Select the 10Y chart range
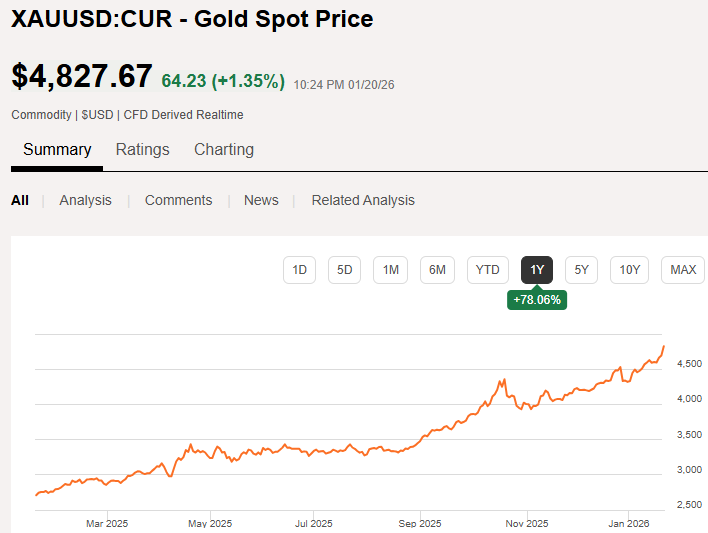Viewport: 708px width, 533px height. click(x=629, y=270)
